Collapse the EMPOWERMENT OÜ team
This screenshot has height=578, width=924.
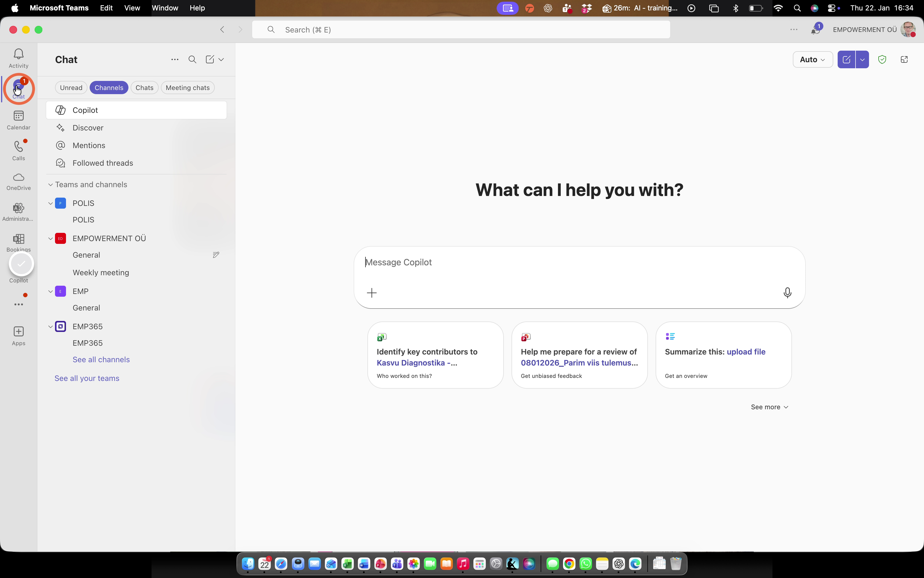tap(50, 239)
